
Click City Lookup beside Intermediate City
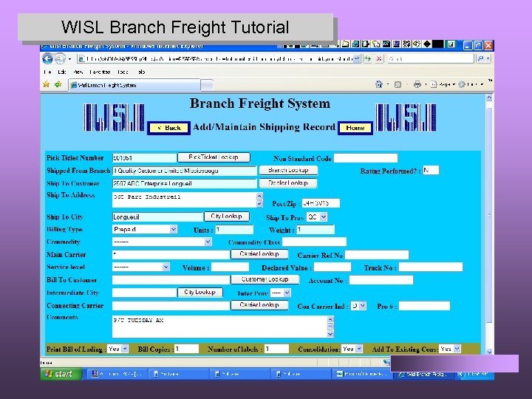coord(199,292)
